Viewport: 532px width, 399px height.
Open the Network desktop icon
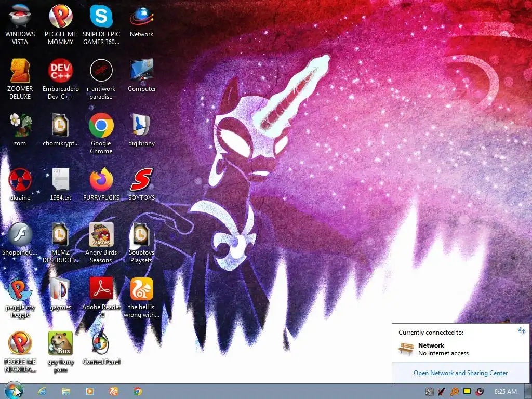[x=141, y=20]
